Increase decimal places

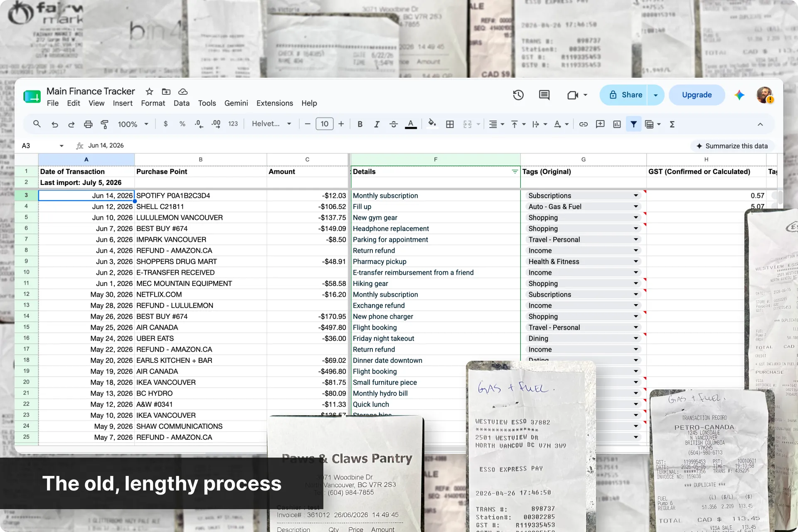coord(216,124)
